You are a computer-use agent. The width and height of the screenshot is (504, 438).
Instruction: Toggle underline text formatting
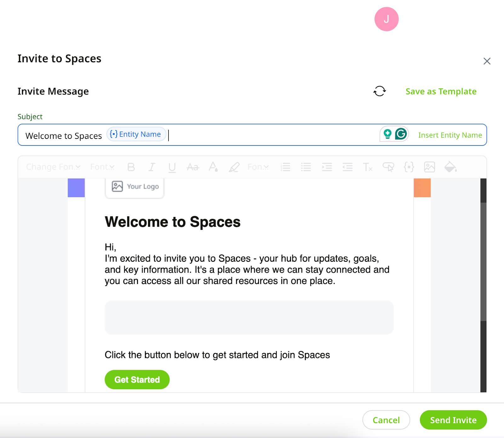[x=172, y=167]
